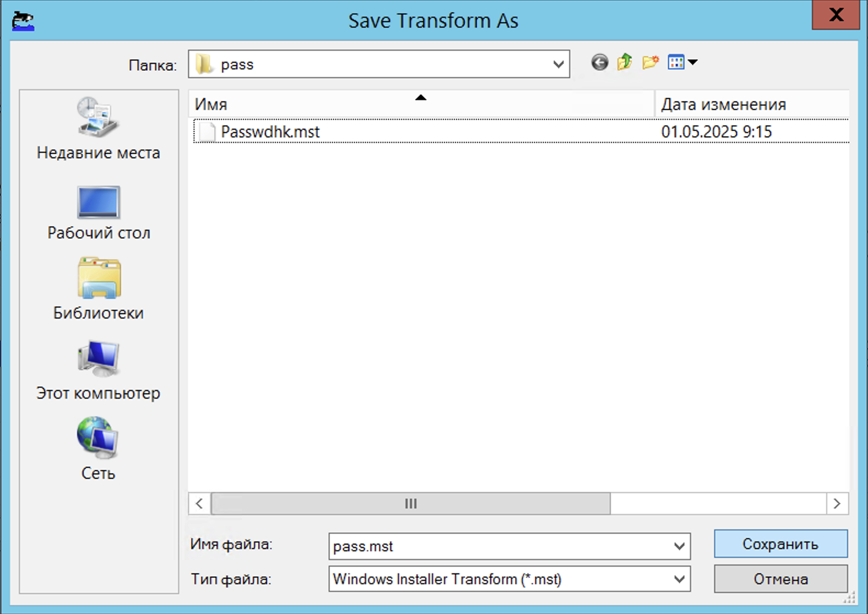Click the Orca app icon in title bar
Image resolution: width=868 pixels, height=614 pixels.
click(x=23, y=21)
